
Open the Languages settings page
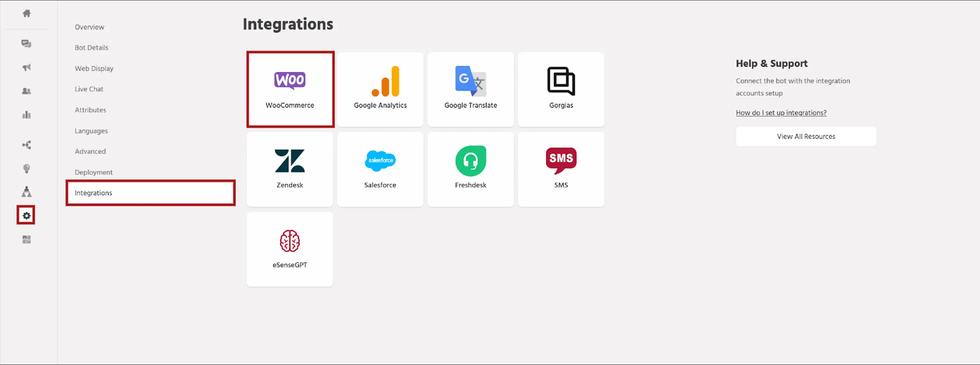[x=91, y=131]
